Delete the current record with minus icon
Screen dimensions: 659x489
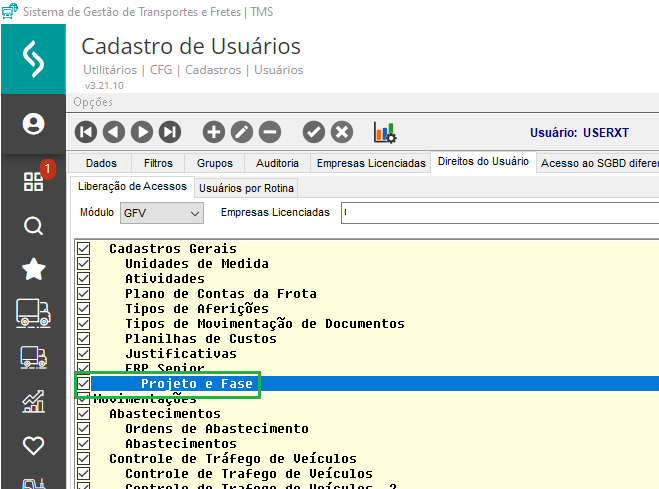click(270, 132)
